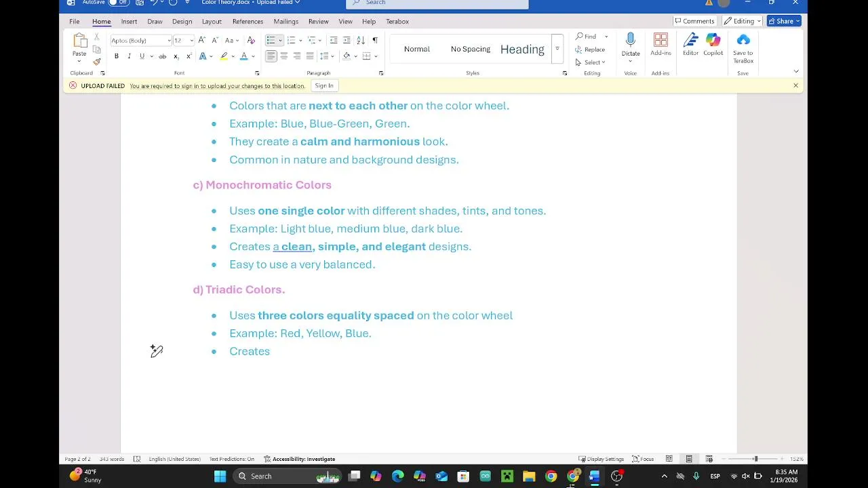Copy the selection in the Clipboard group
The height and width of the screenshot is (488, 868).
tap(97, 49)
